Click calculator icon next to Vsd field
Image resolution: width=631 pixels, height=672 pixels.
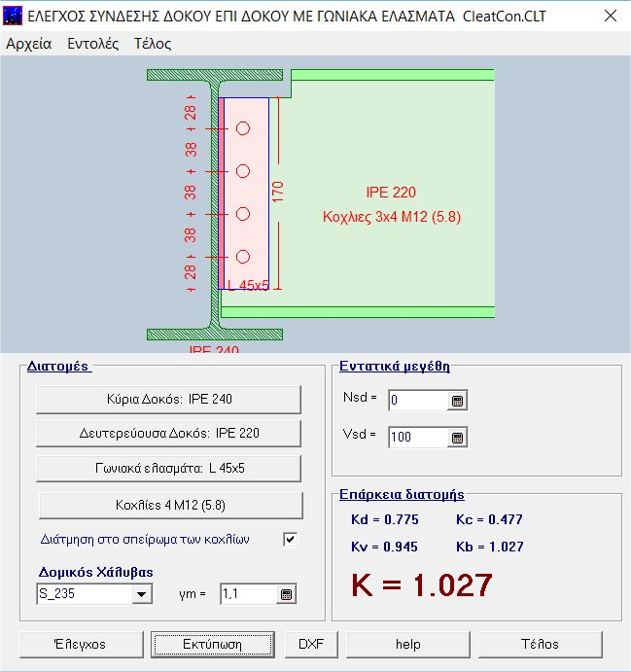(458, 438)
